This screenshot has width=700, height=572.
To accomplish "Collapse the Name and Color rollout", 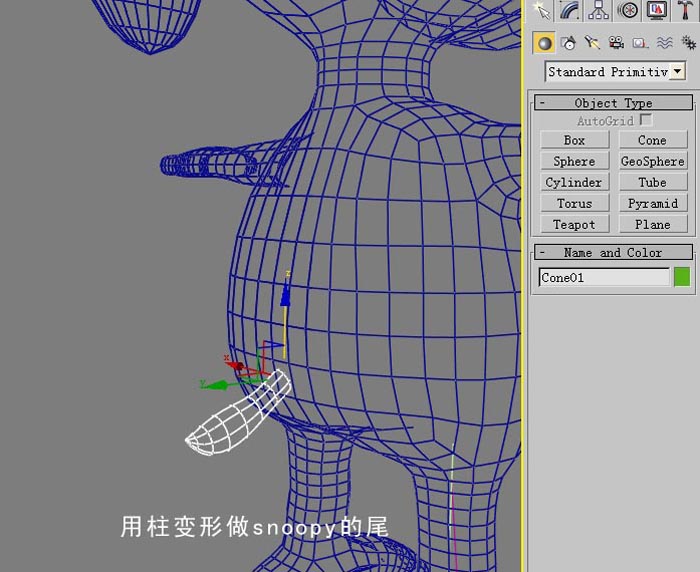I will click(x=613, y=252).
